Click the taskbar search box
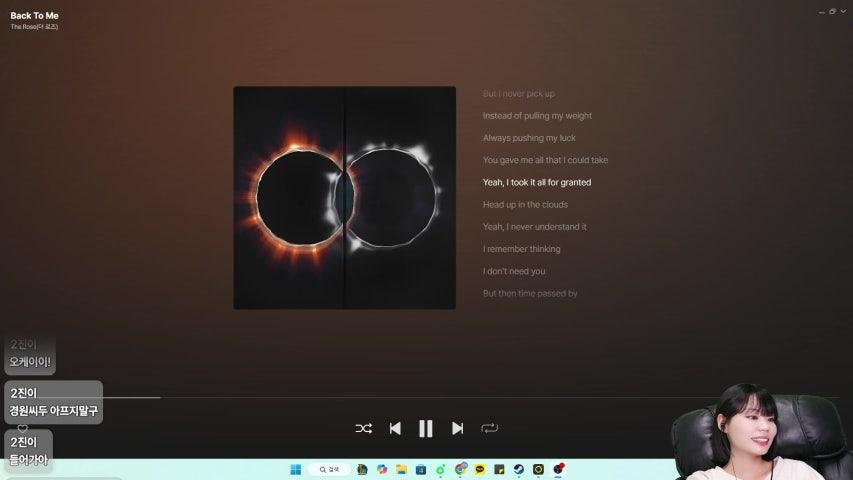The width and height of the screenshot is (853, 480). pos(329,469)
